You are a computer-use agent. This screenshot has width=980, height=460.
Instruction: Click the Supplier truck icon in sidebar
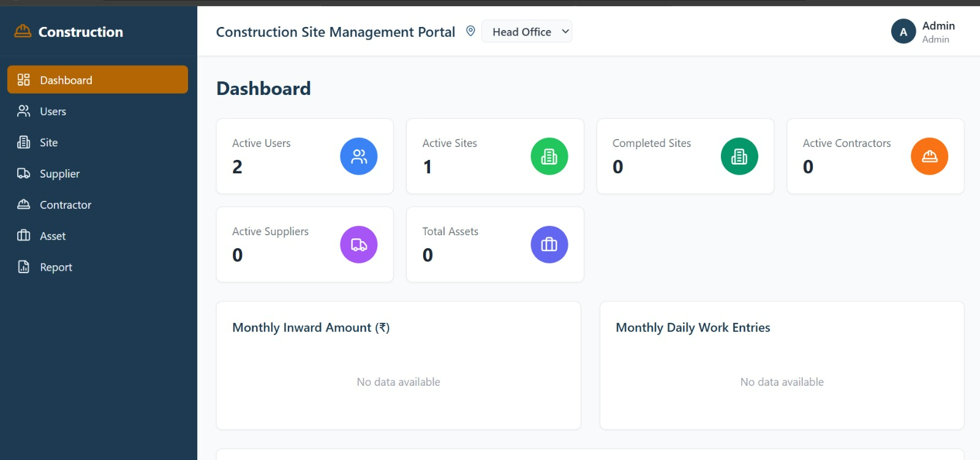tap(23, 173)
